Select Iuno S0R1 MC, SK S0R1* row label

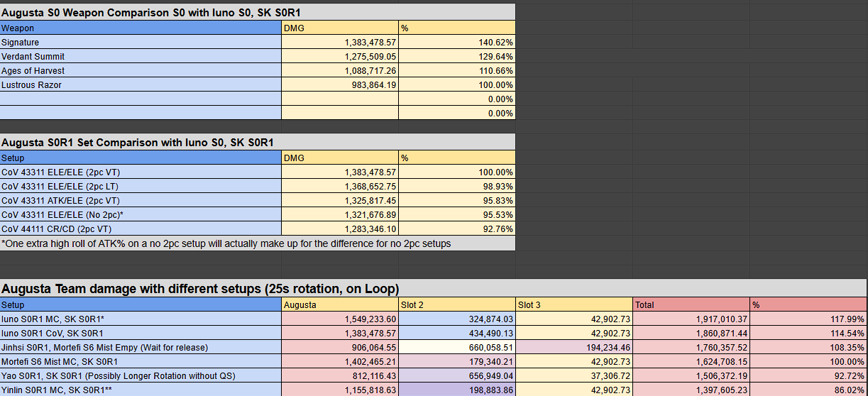[141, 319]
